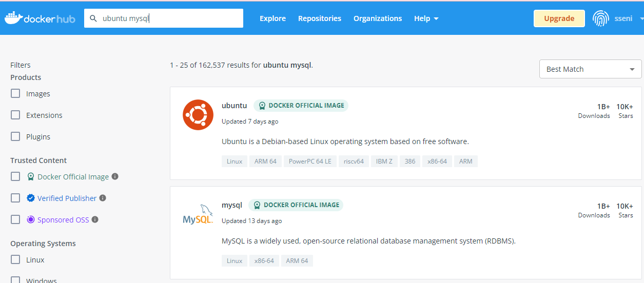The image size is (644, 283).
Task: Click the riscv64 architecture tag
Action: coord(354,161)
